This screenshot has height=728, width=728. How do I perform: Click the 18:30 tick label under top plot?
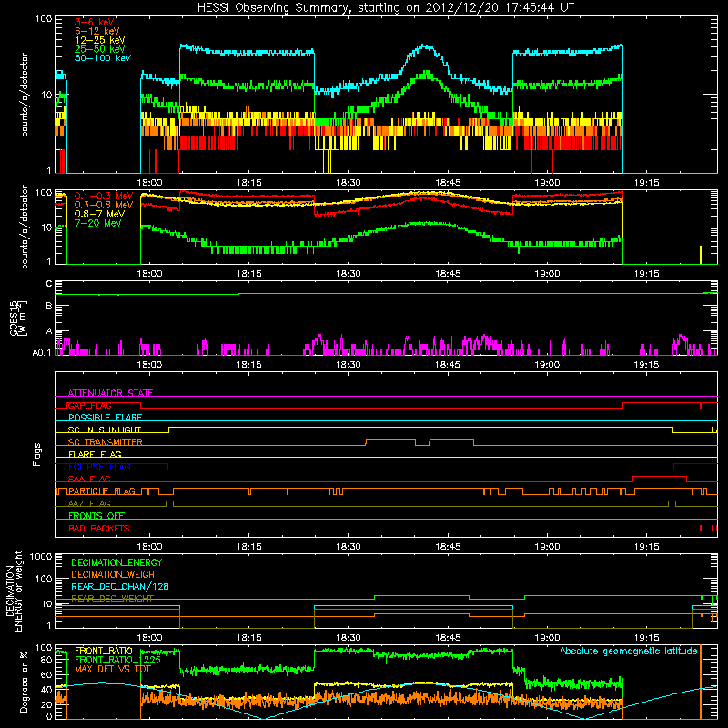coord(349,183)
